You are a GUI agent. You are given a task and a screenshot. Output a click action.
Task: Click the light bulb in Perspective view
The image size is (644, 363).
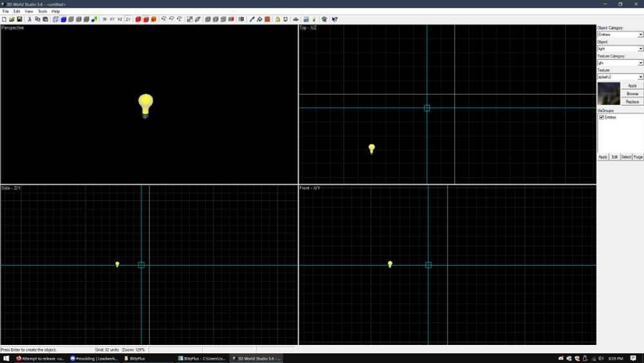tap(146, 106)
